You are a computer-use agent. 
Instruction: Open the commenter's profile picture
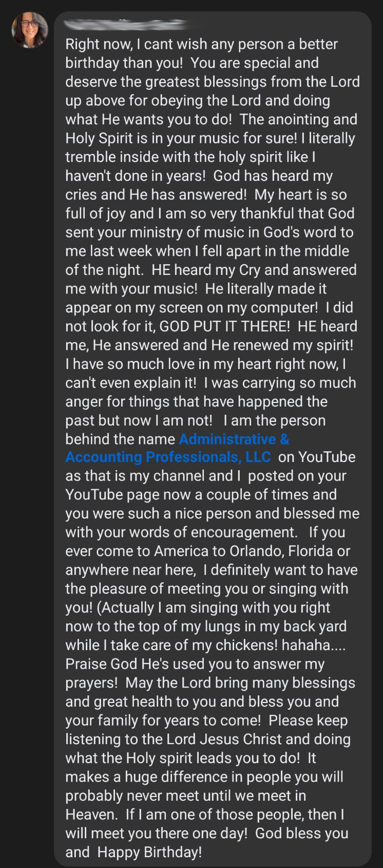tap(29, 29)
